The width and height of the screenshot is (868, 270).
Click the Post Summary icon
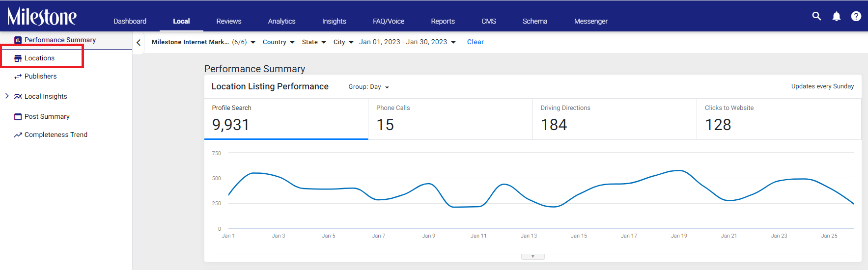(x=18, y=117)
